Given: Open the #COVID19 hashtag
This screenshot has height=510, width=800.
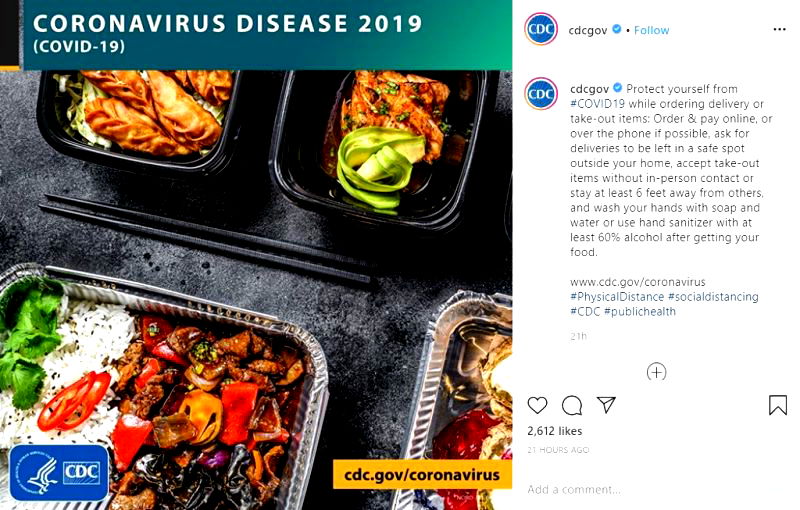Looking at the screenshot, I should coord(597,104).
